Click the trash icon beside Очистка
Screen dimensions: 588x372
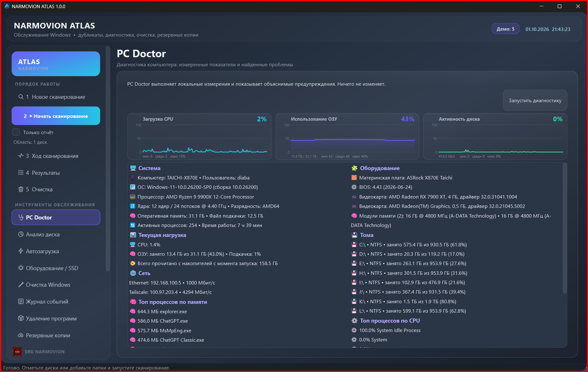tap(21, 189)
